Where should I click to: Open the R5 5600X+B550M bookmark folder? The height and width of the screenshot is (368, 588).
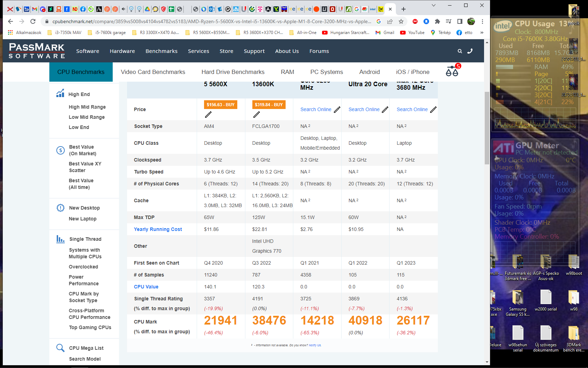pos(208,33)
